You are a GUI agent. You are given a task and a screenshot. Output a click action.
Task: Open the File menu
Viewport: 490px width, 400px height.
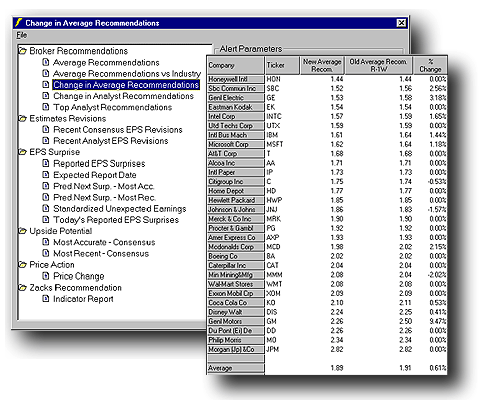[x=22, y=35]
